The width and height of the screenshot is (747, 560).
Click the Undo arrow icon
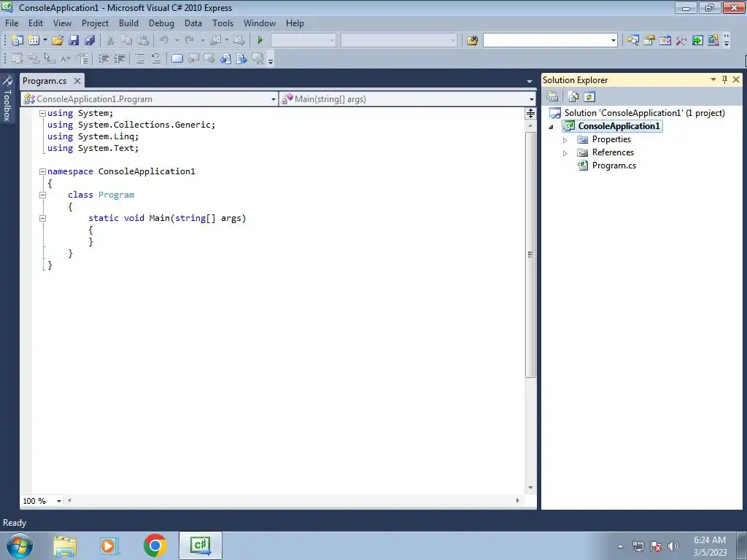pyautogui.click(x=164, y=41)
